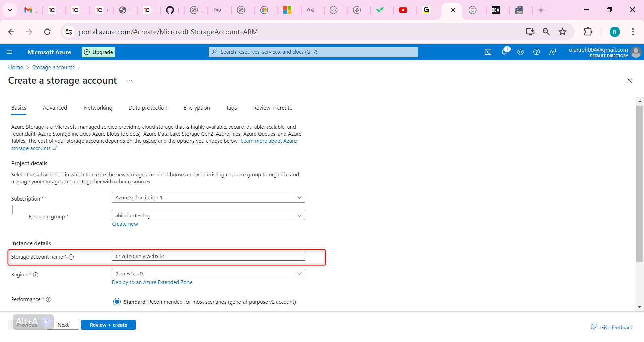
Task: Click the install-site icon in the address bar
Action: tap(530, 32)
